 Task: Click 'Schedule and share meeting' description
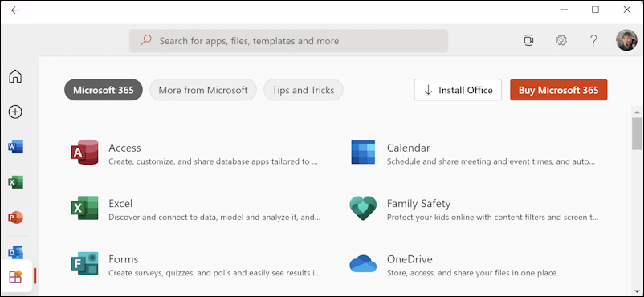coord(491,161)
